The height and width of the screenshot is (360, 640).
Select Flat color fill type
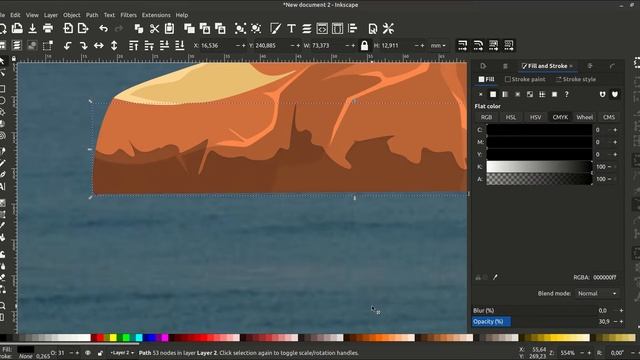pos(493,94)
